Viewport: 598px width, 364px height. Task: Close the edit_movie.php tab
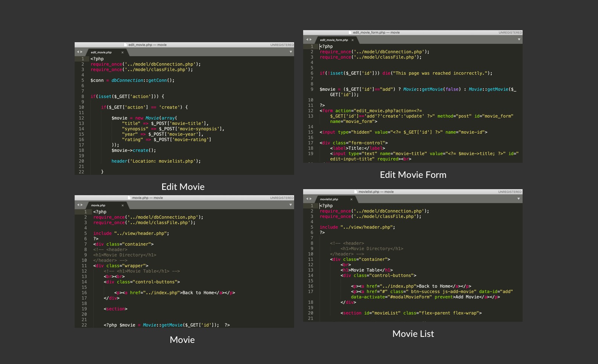[x=122, y=52]
